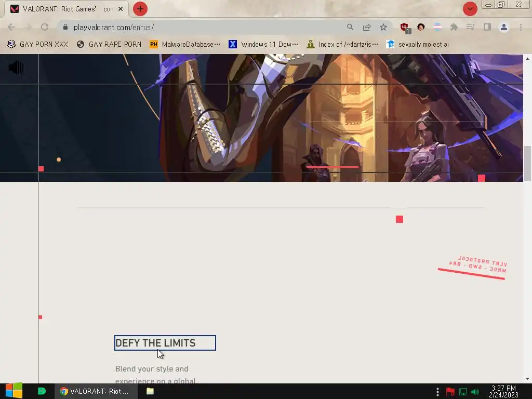
Task: Open the MalwareDatabase bookmark
Action: click(185, 45)
